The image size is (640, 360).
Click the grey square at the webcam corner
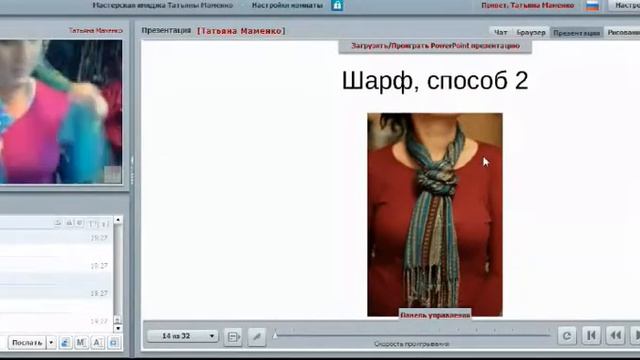tap(112, 174)
